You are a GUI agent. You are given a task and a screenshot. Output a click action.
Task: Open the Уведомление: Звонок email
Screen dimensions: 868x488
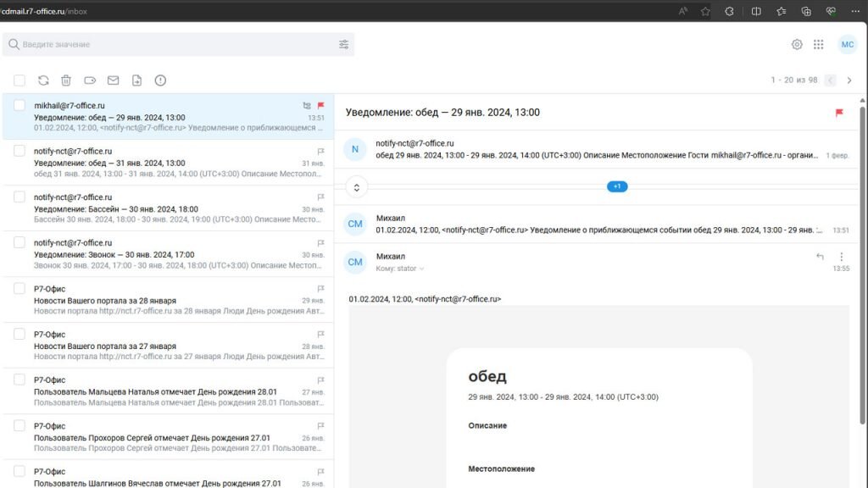pos(169,254)
